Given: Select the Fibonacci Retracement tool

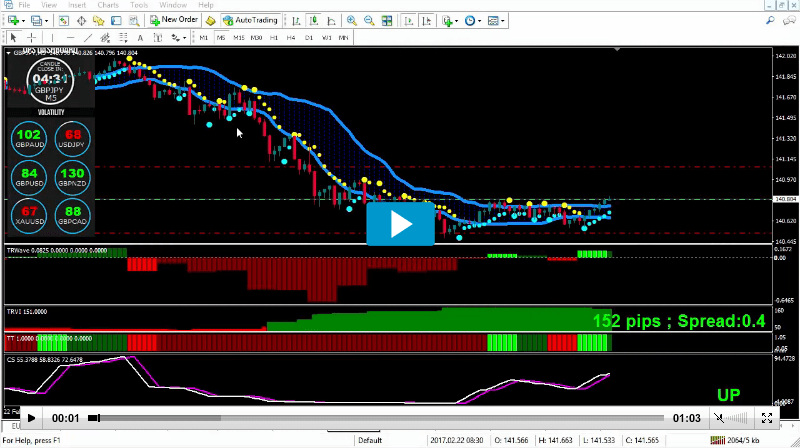Looking at the screenshot, I should 123,37.
